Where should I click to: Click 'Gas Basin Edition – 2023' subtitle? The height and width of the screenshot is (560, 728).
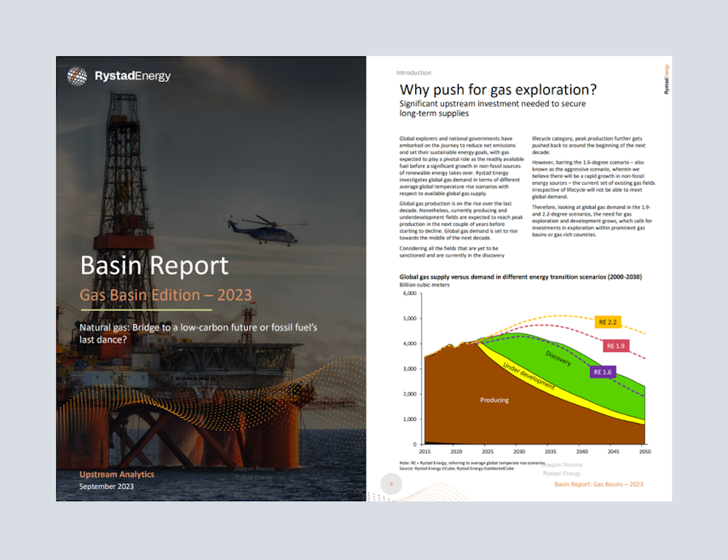[x=165, y=295]
